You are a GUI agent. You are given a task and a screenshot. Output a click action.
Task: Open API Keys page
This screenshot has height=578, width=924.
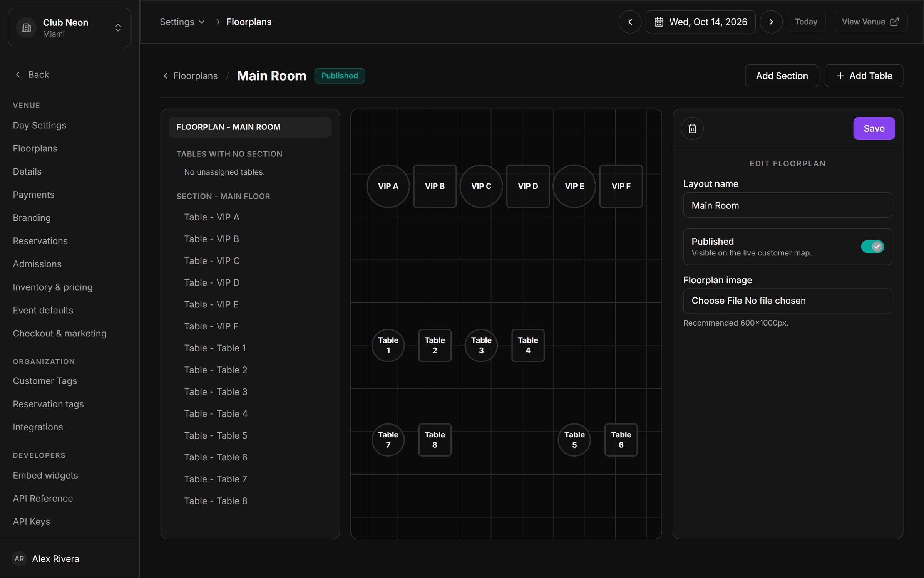point(32,521)
